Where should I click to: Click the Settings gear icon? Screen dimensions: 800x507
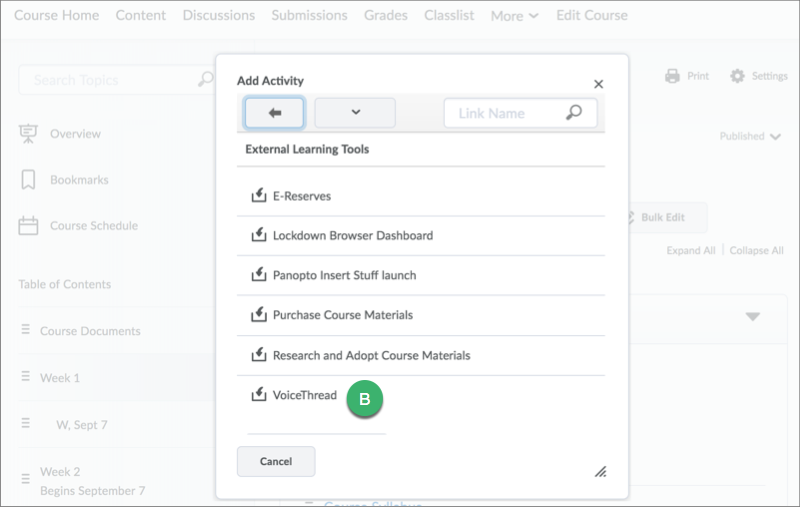click(737, 76)
